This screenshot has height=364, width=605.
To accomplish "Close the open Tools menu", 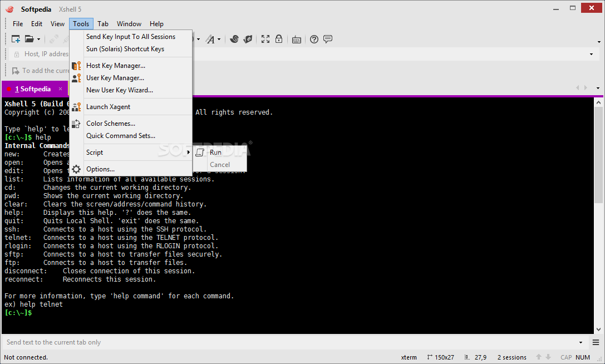I will (x=81, y=24).
